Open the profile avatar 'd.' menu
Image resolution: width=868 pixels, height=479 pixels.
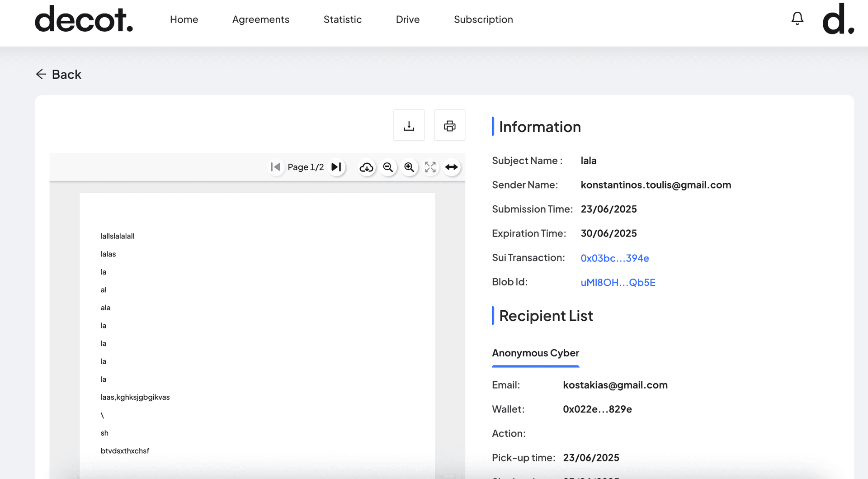[838, 19]
